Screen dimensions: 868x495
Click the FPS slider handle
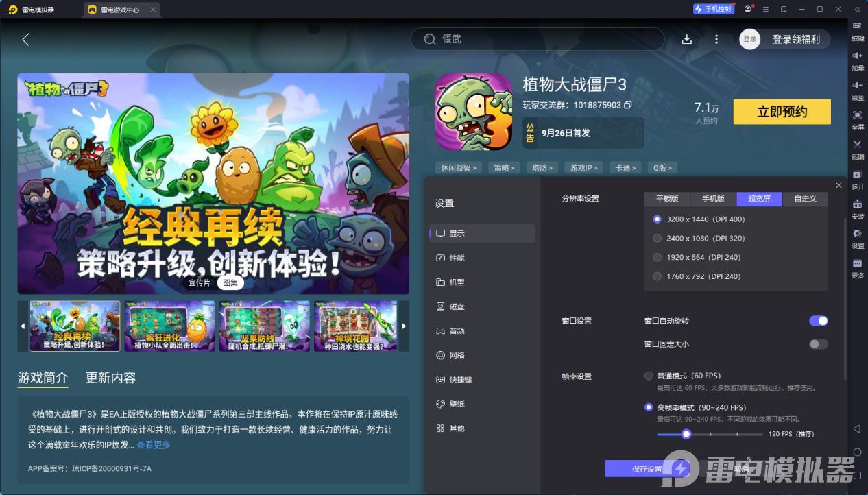[x=686, y=434]
